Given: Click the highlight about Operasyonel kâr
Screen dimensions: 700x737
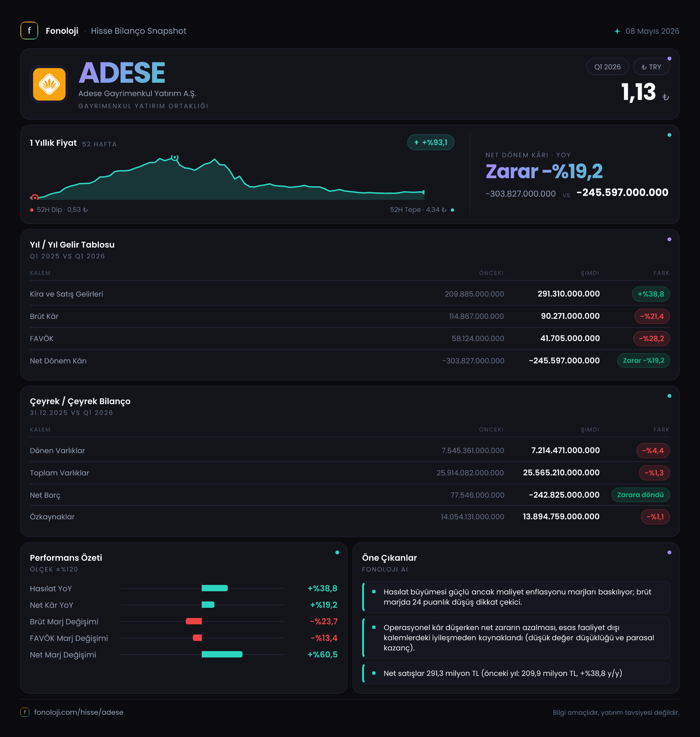Looking at the screenshot, I should click(x=516, y=638).
